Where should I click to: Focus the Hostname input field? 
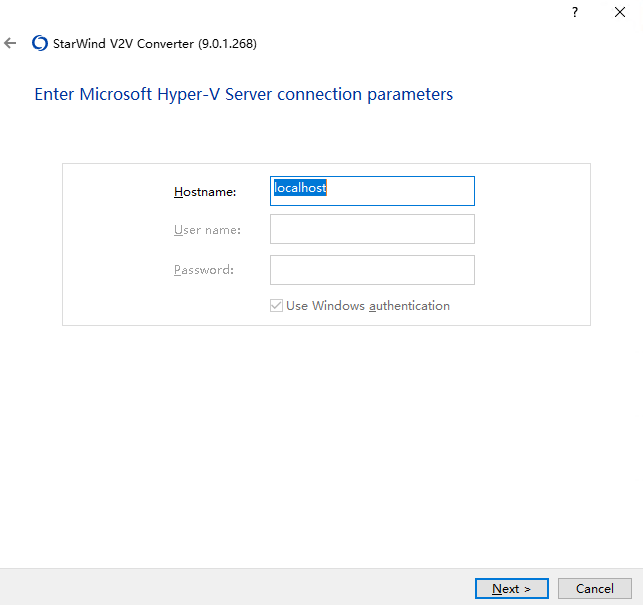pos(372,191)
